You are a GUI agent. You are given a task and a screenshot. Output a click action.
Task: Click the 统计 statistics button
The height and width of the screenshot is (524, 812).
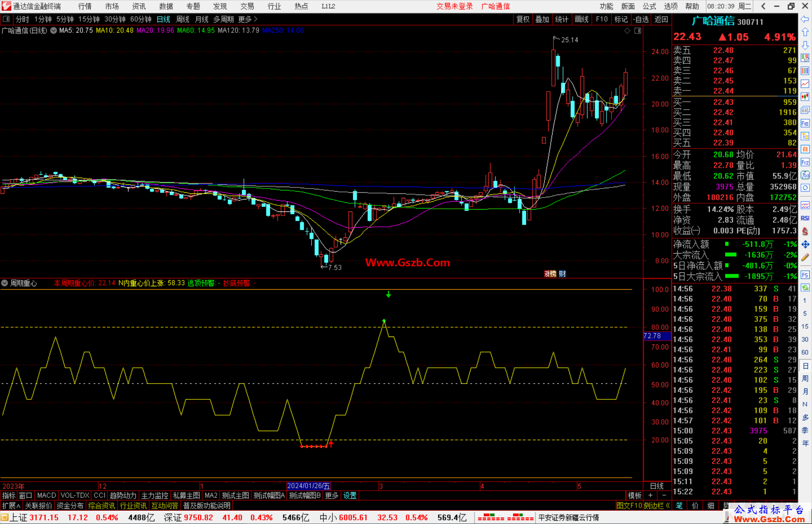point(562,19)
